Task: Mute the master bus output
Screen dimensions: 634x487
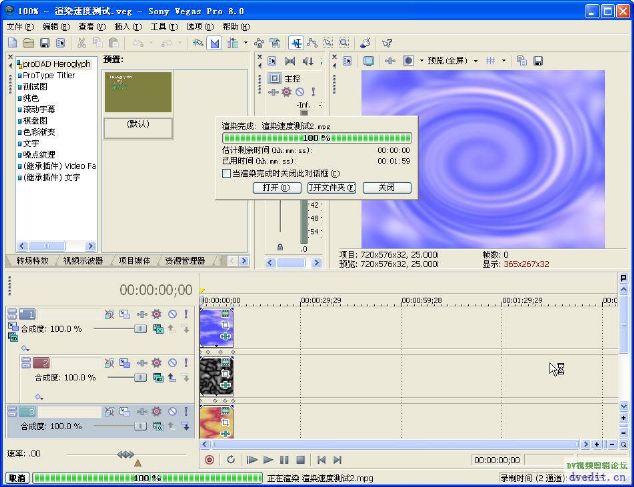Action: coord(300,92)
